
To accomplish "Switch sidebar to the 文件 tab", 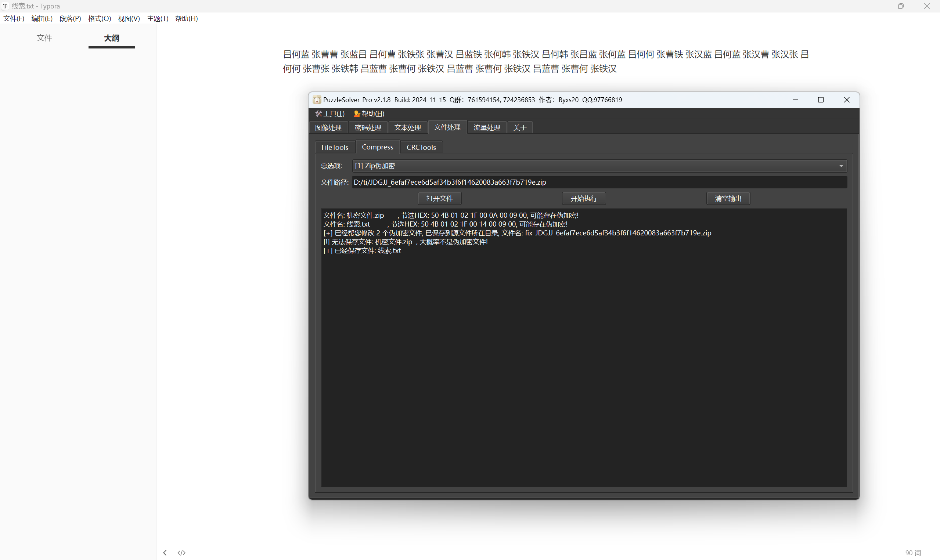I will point(44,38).
